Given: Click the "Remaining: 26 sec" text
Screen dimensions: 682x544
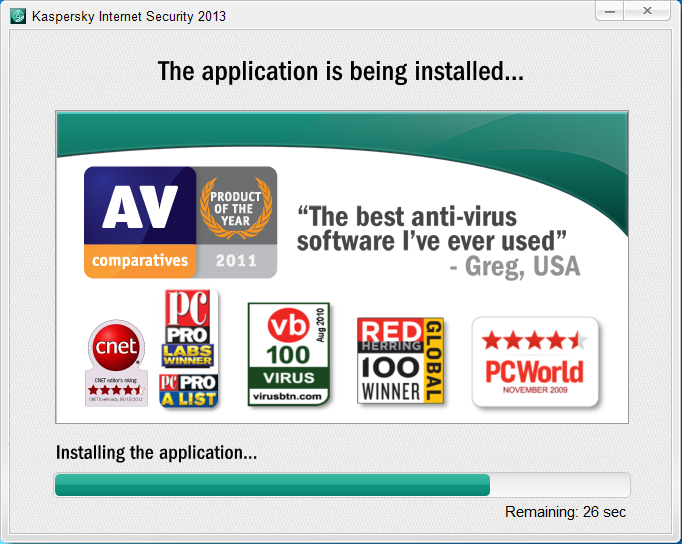Looking at the screenshot, I should click(x=565, y=512).
